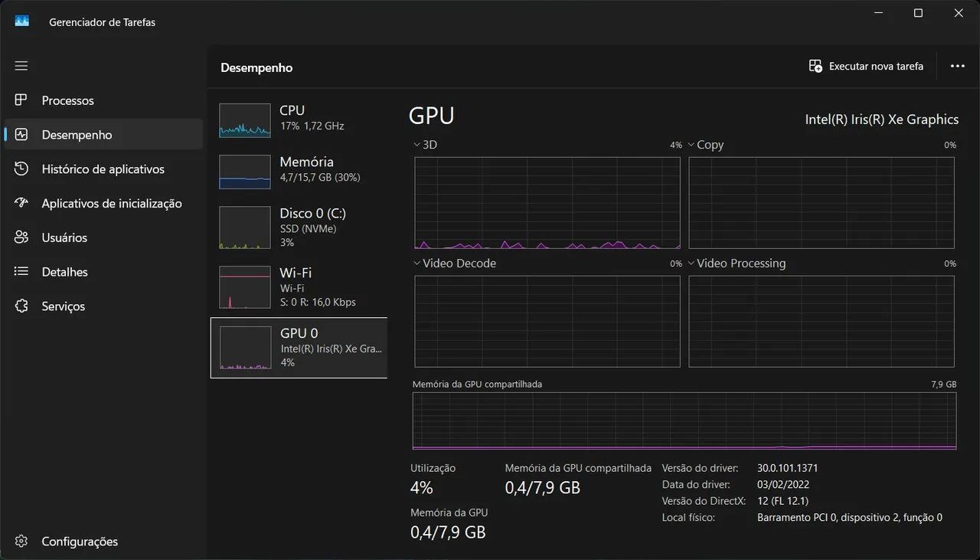Click the Desempenho pulse icon
Image resolution: width=980 pixels, height=560 pixels.
pyautogui.click(x=21, y=135)
